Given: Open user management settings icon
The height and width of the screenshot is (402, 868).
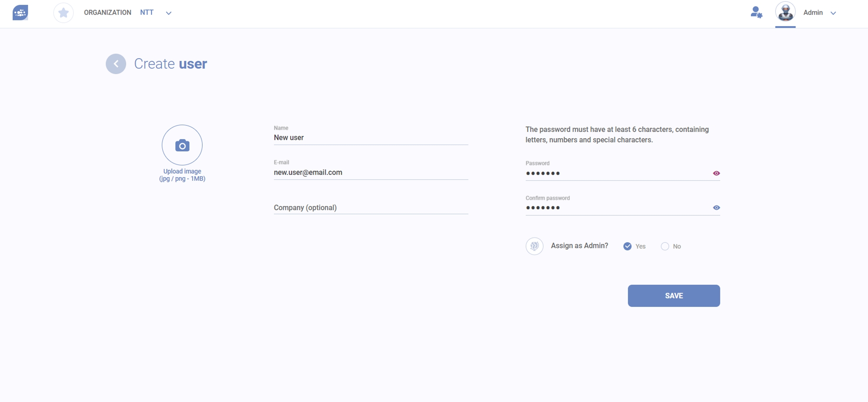Looking at the screenshot, I should pyautogui.click(x=756, y=13).
